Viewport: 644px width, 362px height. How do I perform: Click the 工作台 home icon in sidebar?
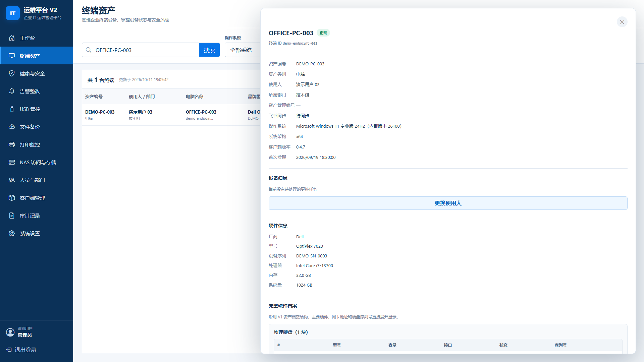(12, 38)
